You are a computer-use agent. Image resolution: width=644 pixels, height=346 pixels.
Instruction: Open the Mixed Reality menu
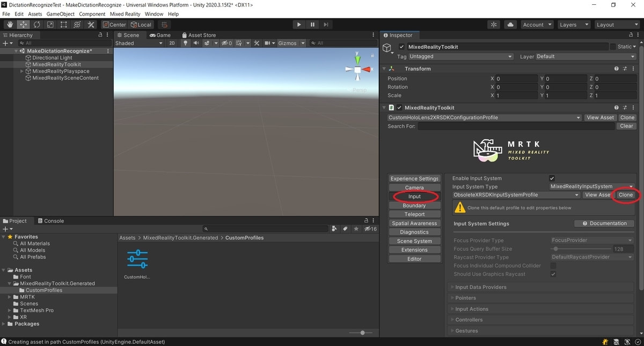point(125,14)
